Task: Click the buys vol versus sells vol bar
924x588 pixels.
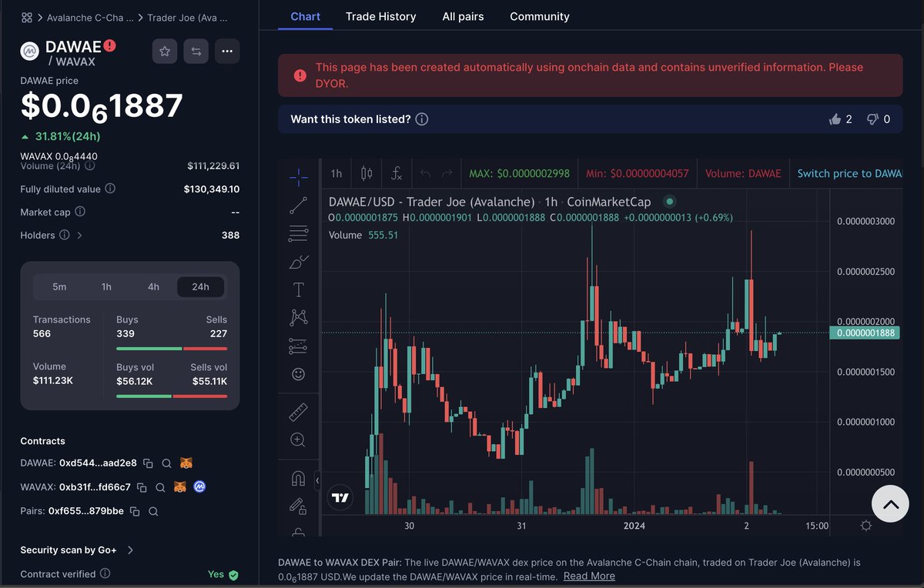Action: (172, 396)
